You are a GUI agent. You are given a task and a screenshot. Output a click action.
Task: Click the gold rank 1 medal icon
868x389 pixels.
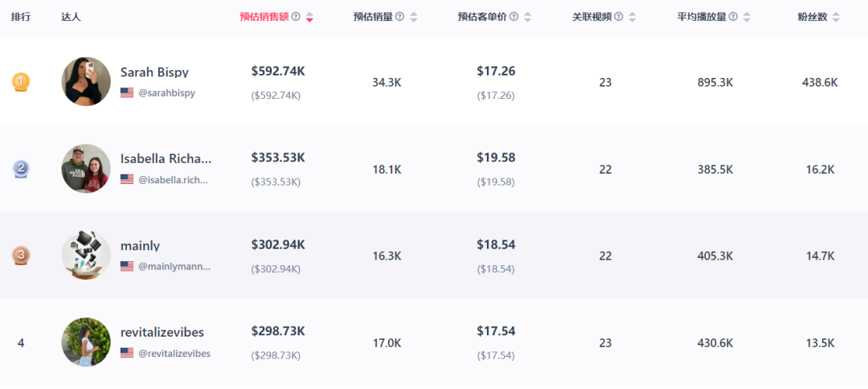(x=21, y=83)
